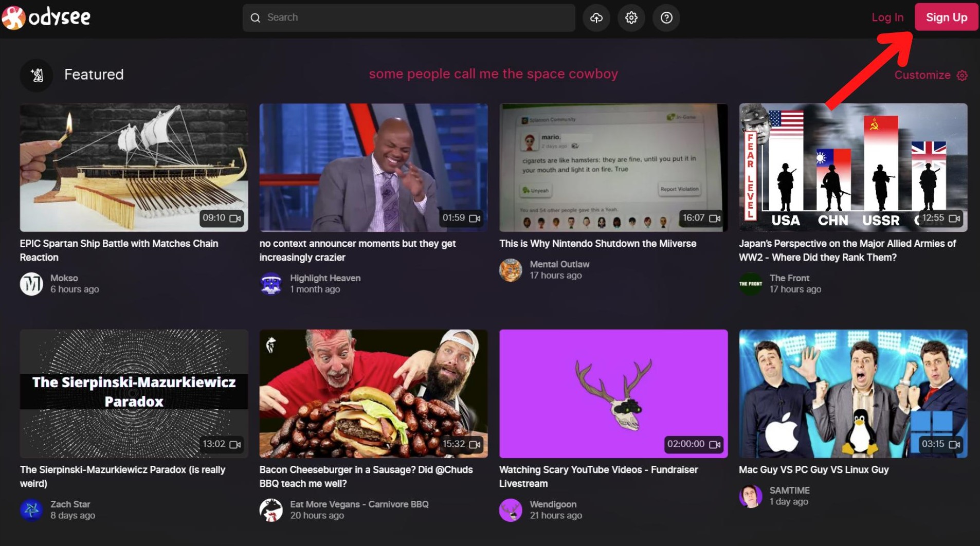Open SAMTIME channel avatar
This screenshot has width=980, height=546.
pyautogui.click(x=750, y=496)
